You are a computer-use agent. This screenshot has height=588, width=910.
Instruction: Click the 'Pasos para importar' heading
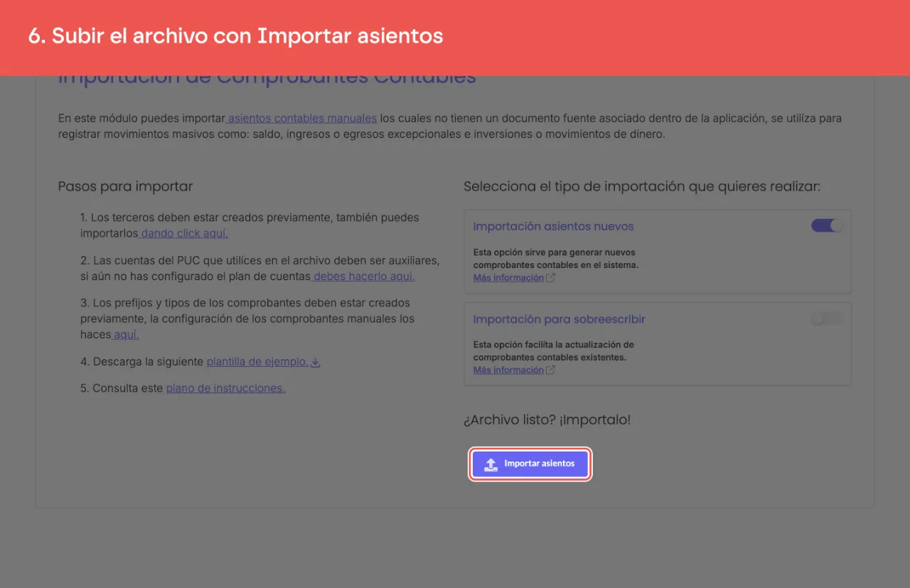(x=125, y=187)
